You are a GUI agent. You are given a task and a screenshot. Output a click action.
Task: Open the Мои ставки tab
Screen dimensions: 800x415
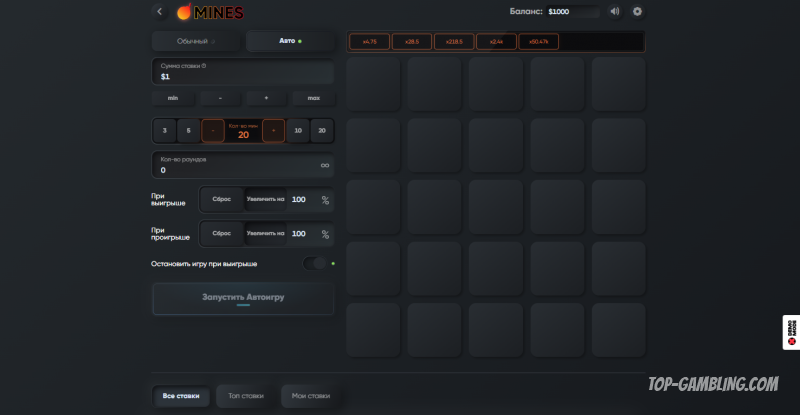tap(311, 396)
